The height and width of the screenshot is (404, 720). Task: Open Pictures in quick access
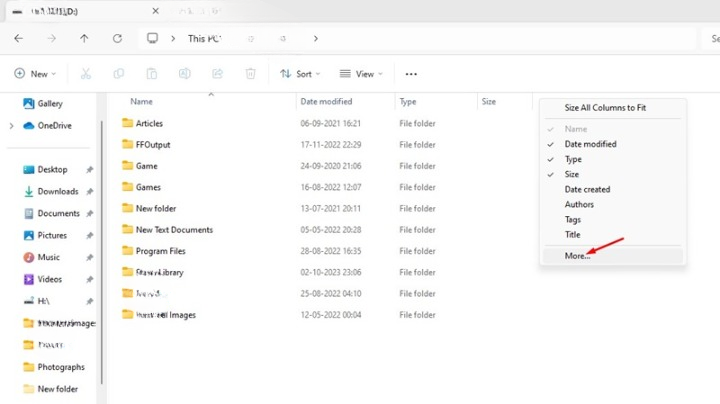click(45, 236)
